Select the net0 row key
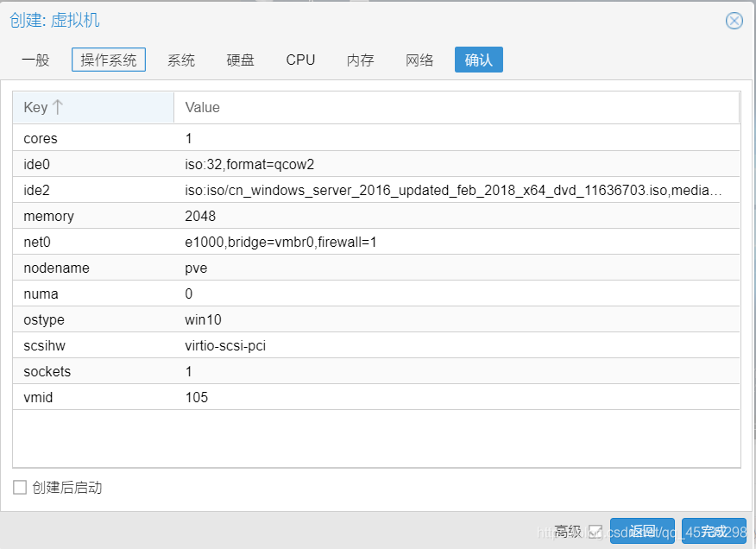This screenshot has height=549, width=756. coord(37,242)
